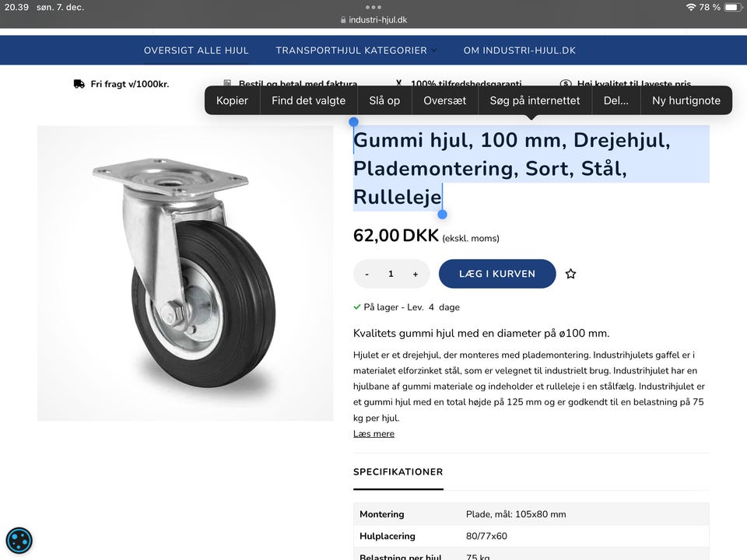Tap the battery icon in status bar

[x=733, y=7]
